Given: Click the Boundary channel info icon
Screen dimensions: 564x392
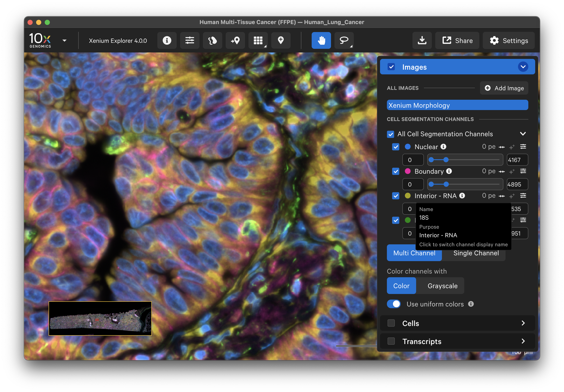Looking at the screenshot, I should (449, 171).
